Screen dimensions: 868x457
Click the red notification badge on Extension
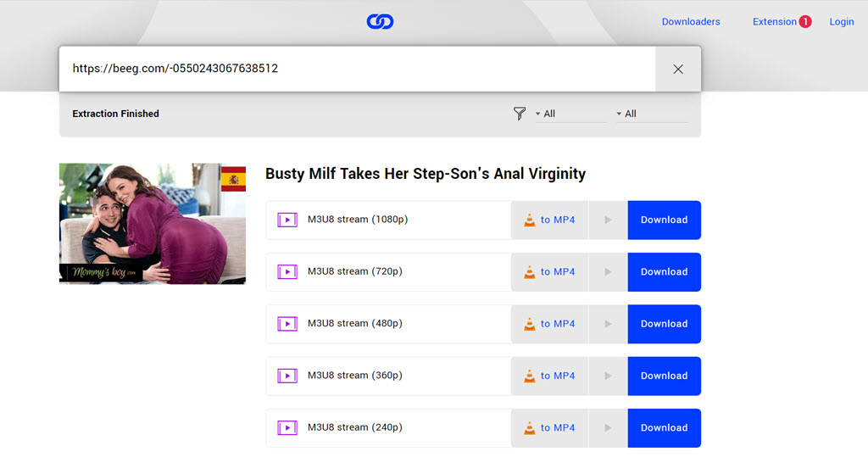(805, 21)
